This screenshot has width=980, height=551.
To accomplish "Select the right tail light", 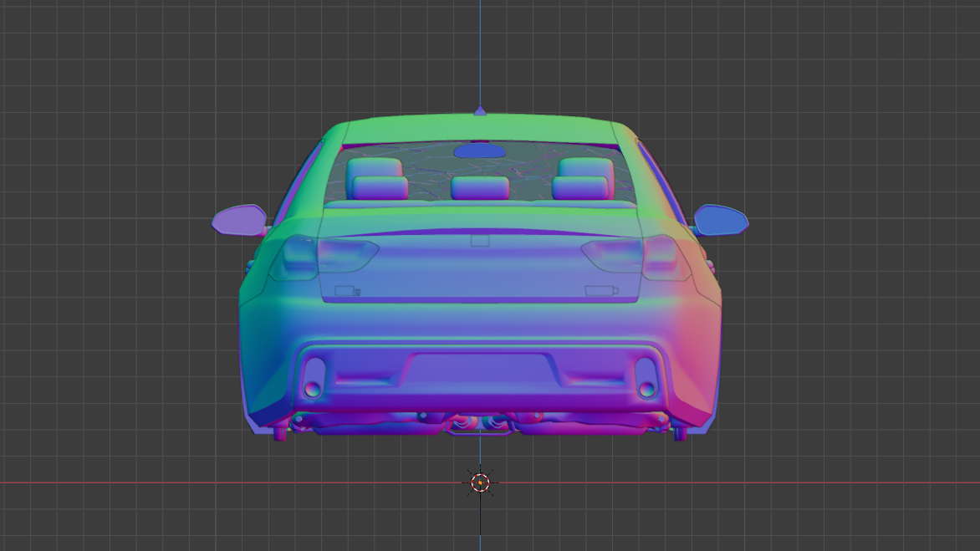I will pyautogui.click(x=636, y=257).
